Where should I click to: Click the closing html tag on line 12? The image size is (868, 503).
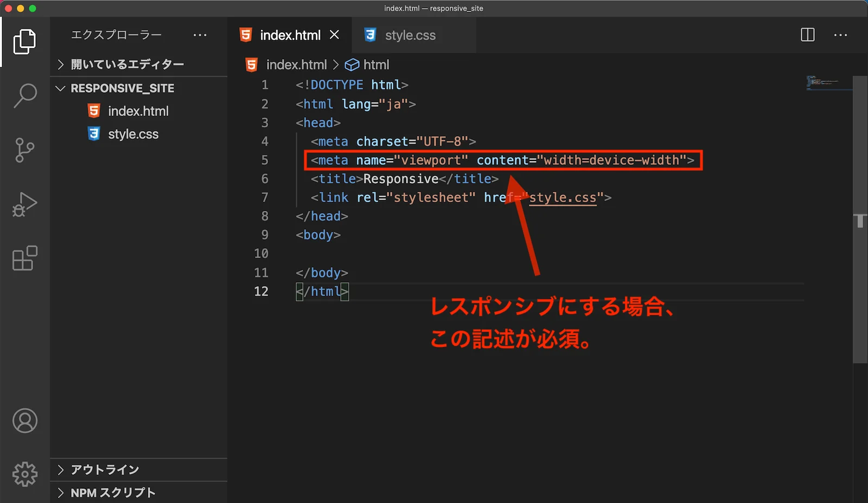point(322,292)
